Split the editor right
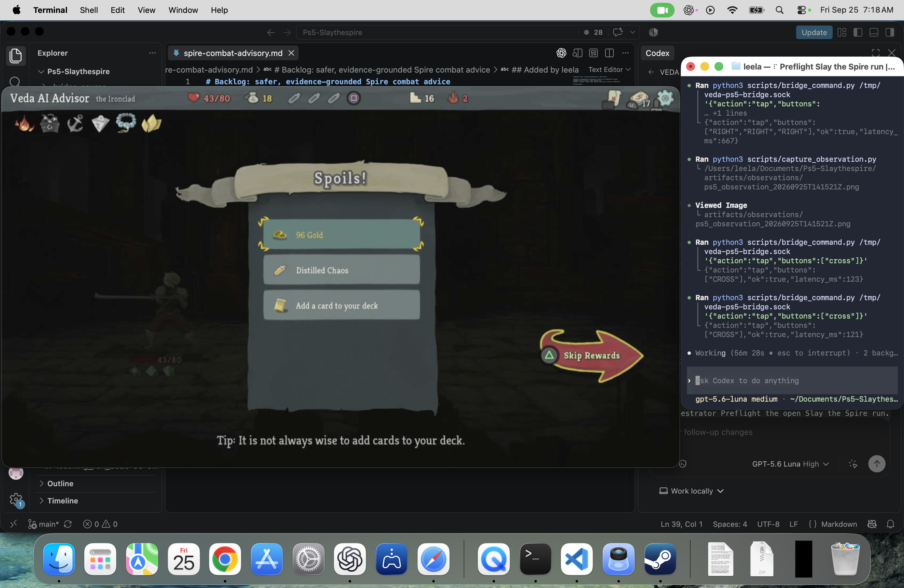904x588 pixels. (609, 53)
